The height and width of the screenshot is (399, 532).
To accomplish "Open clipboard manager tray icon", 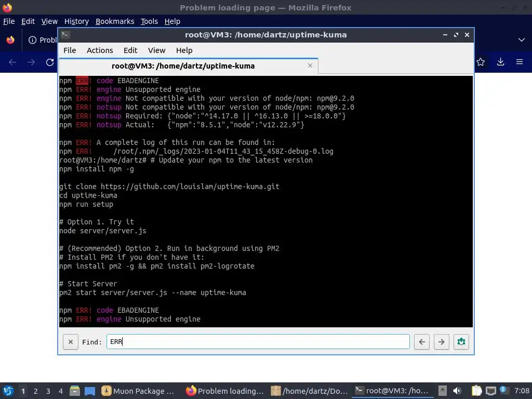I will pyautogui.click(x=477, y=391).
